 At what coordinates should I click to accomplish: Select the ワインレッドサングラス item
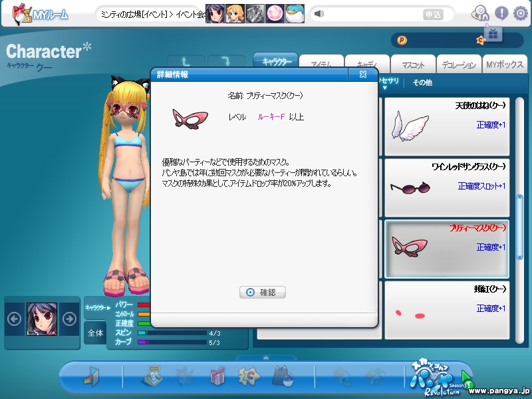pyautogui.click(x=446, y=187)
